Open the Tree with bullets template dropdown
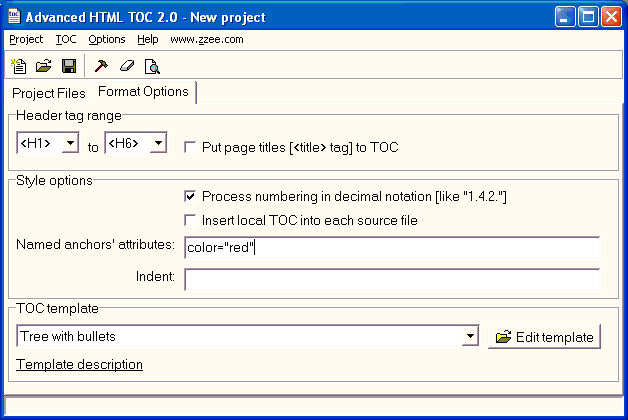The image size is (628, 420). point(470,336)
